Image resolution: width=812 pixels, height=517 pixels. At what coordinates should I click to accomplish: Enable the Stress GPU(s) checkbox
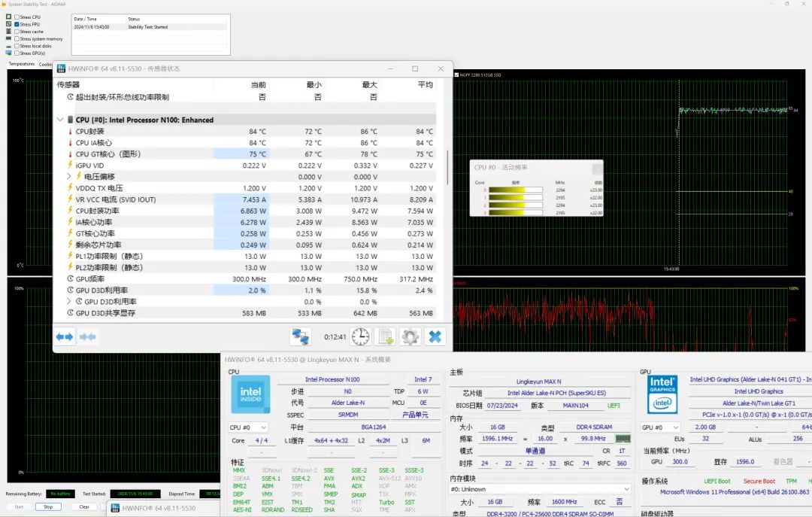click(17, 53)
